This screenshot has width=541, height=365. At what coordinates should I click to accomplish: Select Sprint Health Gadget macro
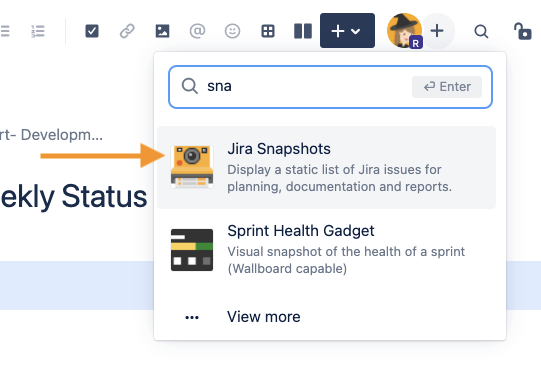[x=326, y=250]
